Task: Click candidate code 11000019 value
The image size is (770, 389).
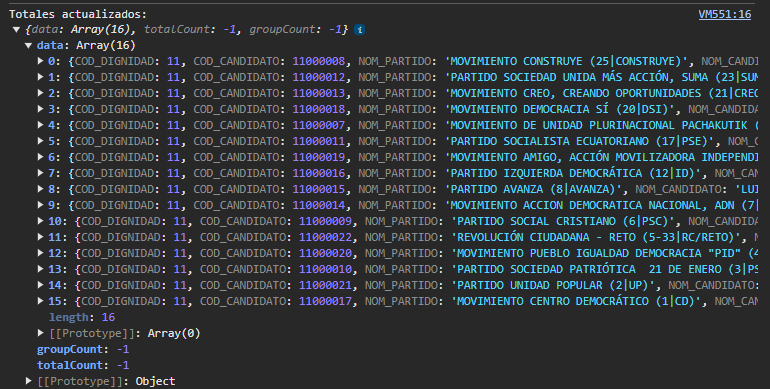Action: [x=319, y=157]
